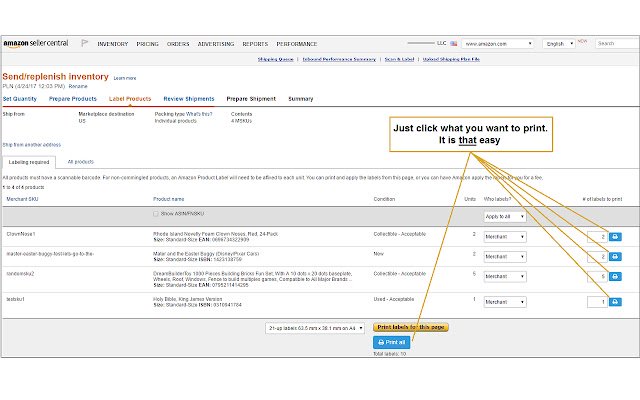The image size is (640, 400).
Task: Go to the Prepare Products step
Action: [x=73, y=99]
